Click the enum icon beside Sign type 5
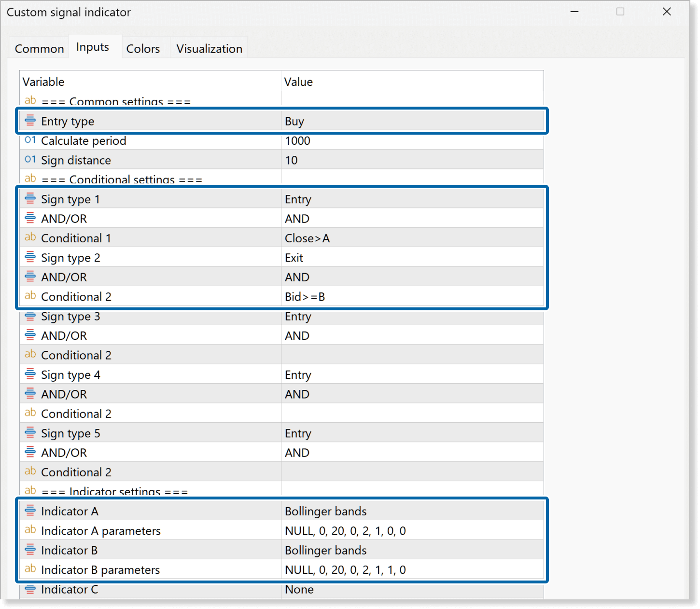The image size is (700, 609). click(x=30, y=432)
